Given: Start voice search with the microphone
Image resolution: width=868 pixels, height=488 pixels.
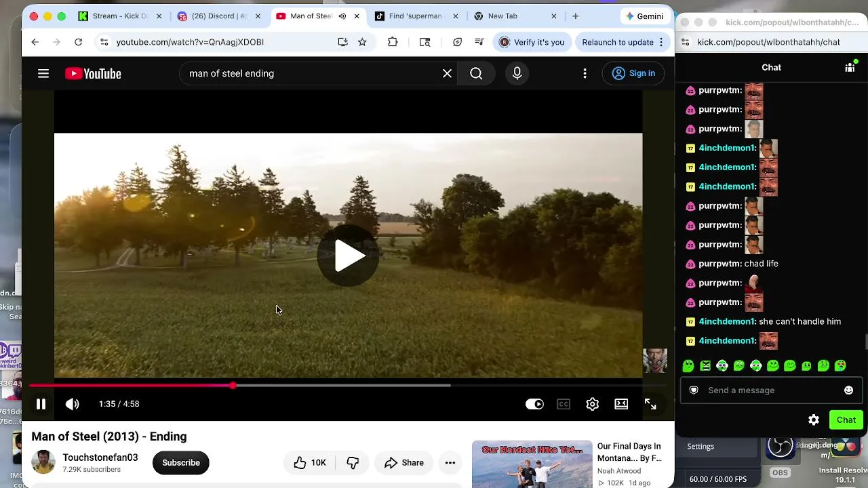Looking at the screenshot, I should coord(517,73).
